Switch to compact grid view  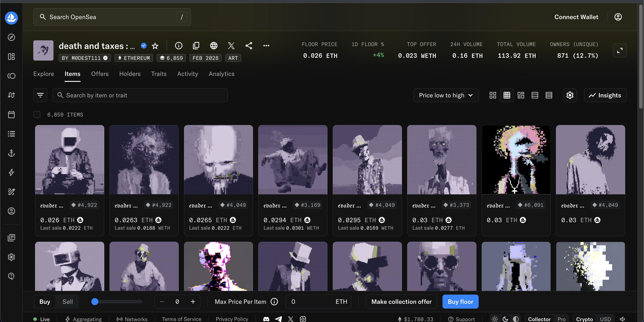(x=507, y=95)
